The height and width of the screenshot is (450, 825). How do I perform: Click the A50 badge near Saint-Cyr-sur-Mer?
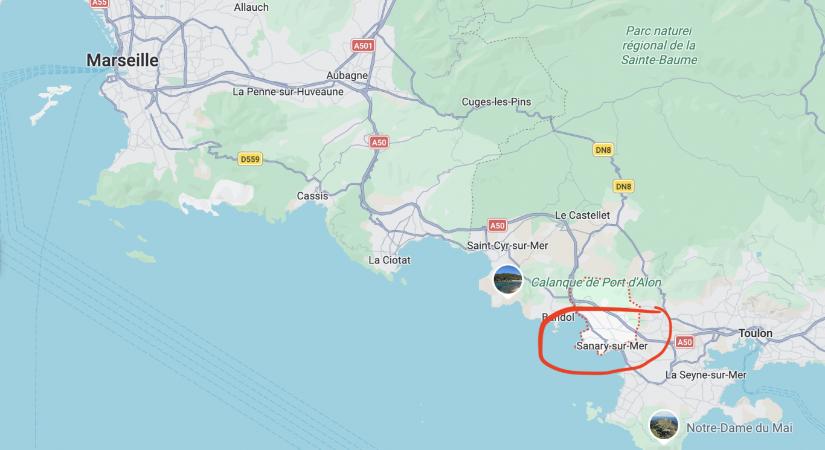pyautogui.click(x=497, y=226)
